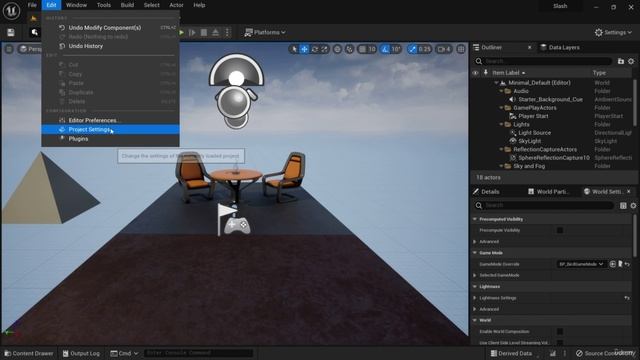The image size is (640, 360).
Task: Toggle Enable World Composition checkbox
Action: click(560, 331)
